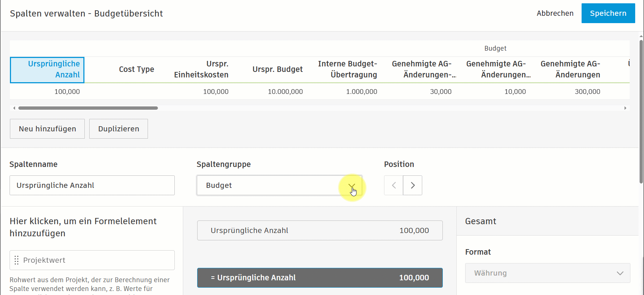Image resolution: width=644 pixels, height=295 pixels.
Task: Click Abbrechen to cancel
Action: pyautogui.click(x=555, y=13)
